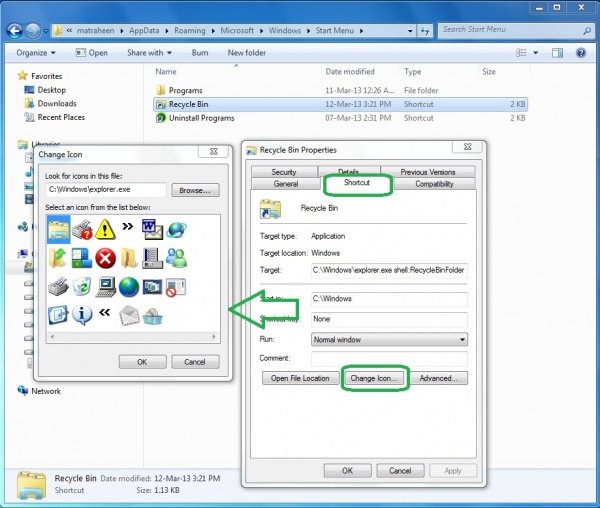Expand the Share with dropdown
Screen dimensions: 600x508
[150, 52]
